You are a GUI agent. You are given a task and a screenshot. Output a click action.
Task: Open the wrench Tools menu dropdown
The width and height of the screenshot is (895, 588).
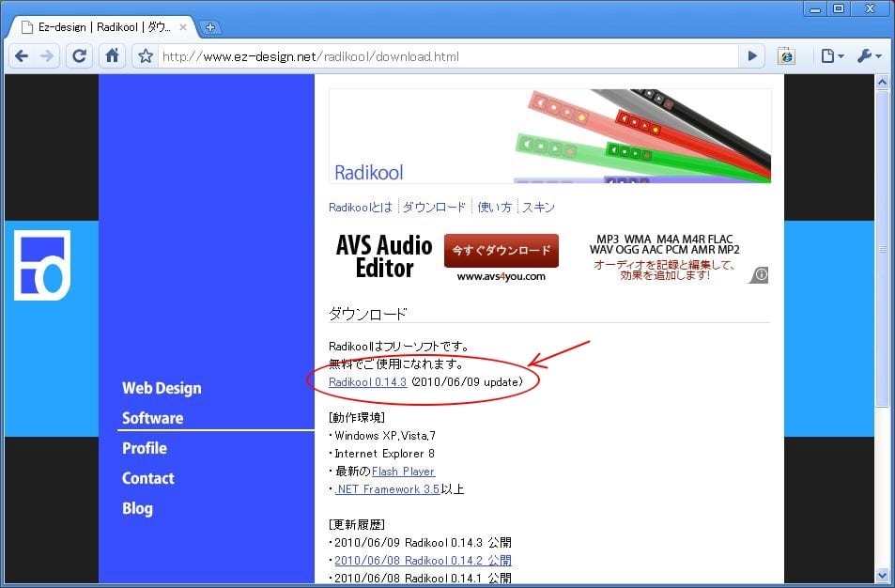click(x=869, y=56)
